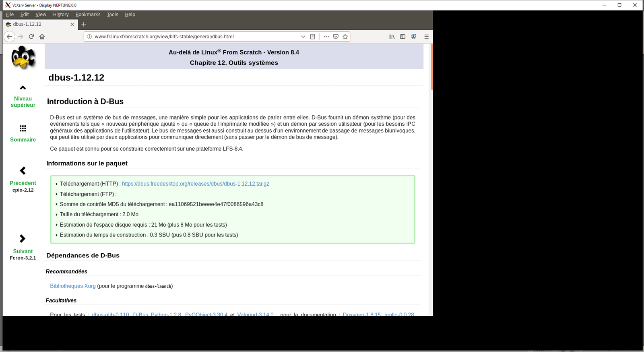Click 'Chapitre 12. Outils systèmes' header text
The width and height of the screenshot is (644, 352).
click(234, 63)
